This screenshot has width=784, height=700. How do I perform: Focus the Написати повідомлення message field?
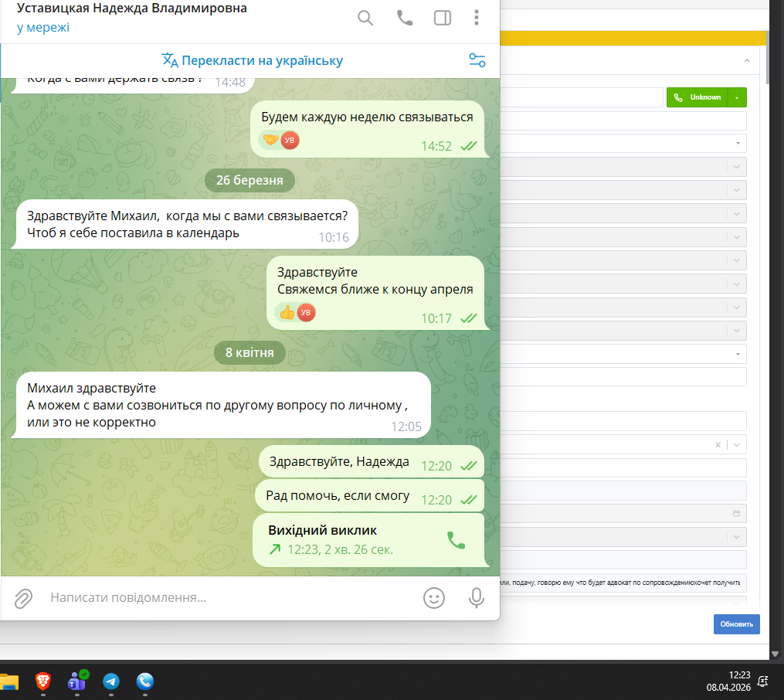coord(230,598)
